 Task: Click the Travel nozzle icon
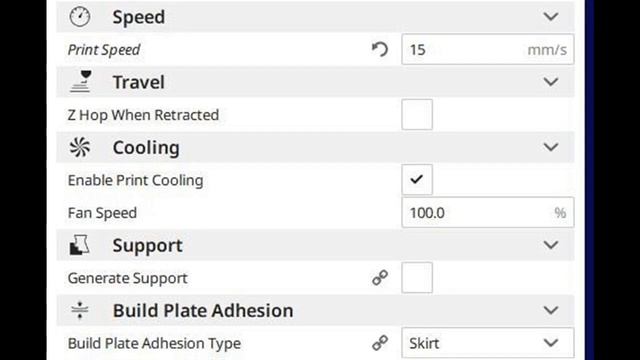[x=80, y=82]
